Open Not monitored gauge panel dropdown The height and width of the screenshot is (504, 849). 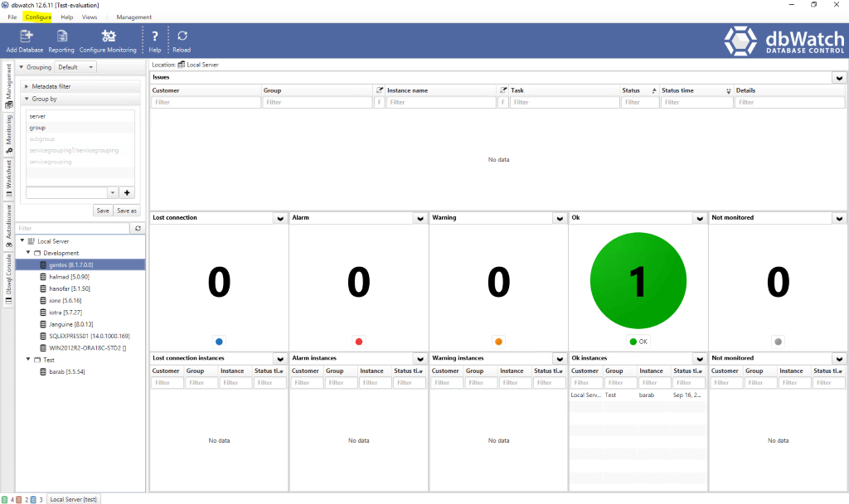pos(839,218)
